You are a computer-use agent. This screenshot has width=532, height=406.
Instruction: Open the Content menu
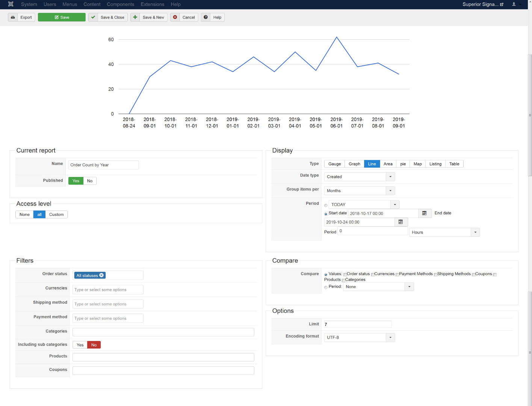92,4
